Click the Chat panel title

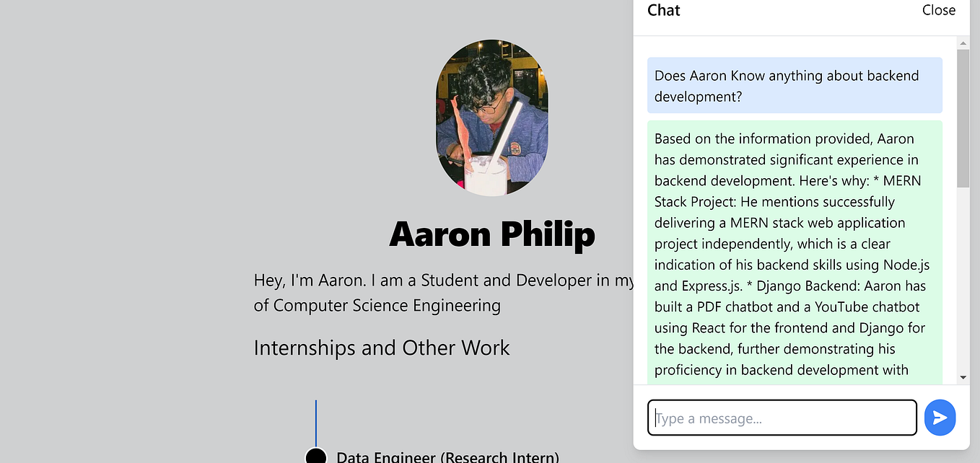coord(663,10)
